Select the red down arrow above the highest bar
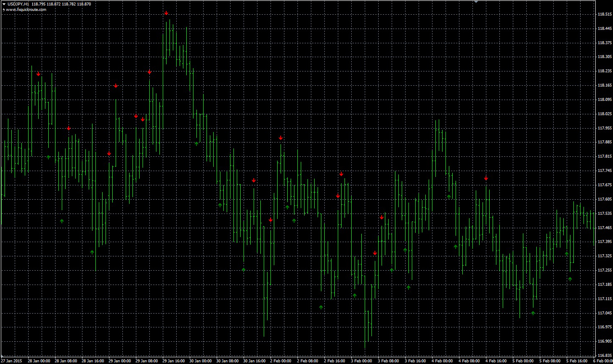The width and height of the screenshot is (613, 364). pyautogui.click(x=166, y=13)
